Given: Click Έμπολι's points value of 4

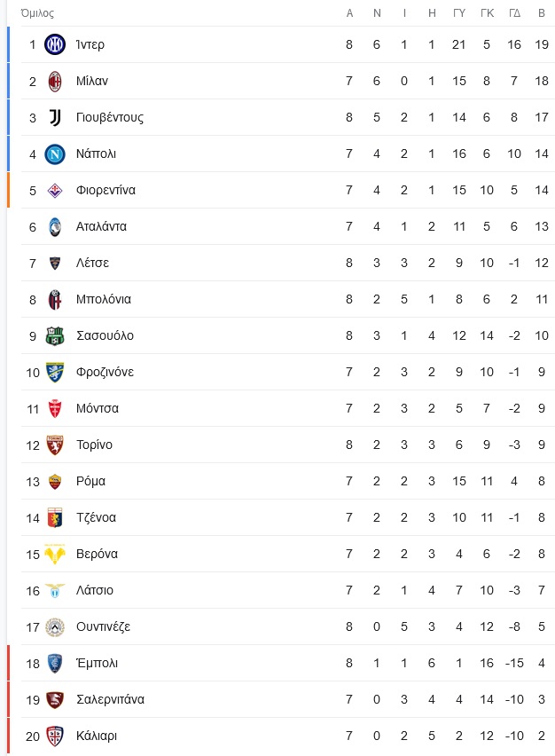Looking at the screenshot, I should pos(542,663).
